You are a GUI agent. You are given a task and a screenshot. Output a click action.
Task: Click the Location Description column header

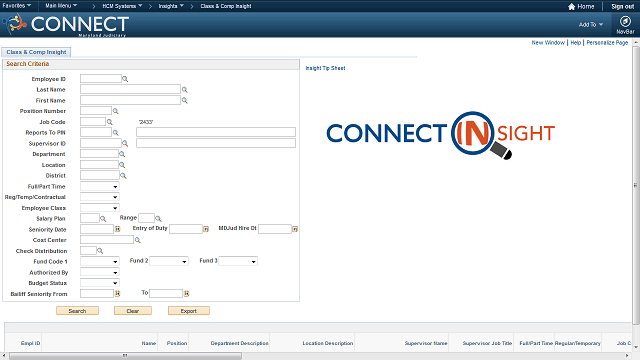click(x=328, y=343)
